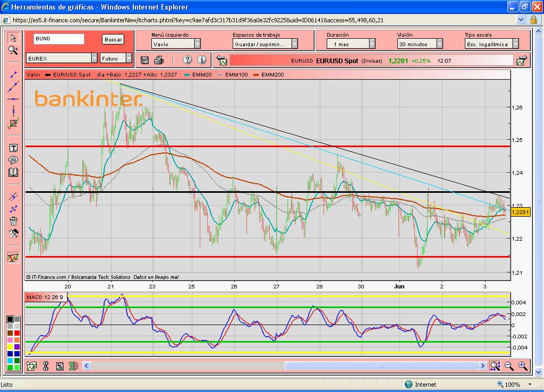Expand the Duración dropdown showing 1 mes
This screenshot has width=544, height=392.
tap(372, 44)
